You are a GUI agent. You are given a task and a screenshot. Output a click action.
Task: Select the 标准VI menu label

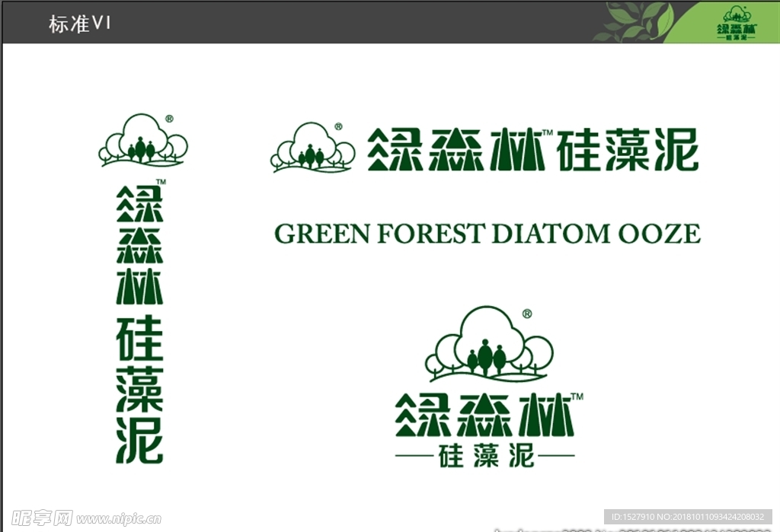click(80, 24)
